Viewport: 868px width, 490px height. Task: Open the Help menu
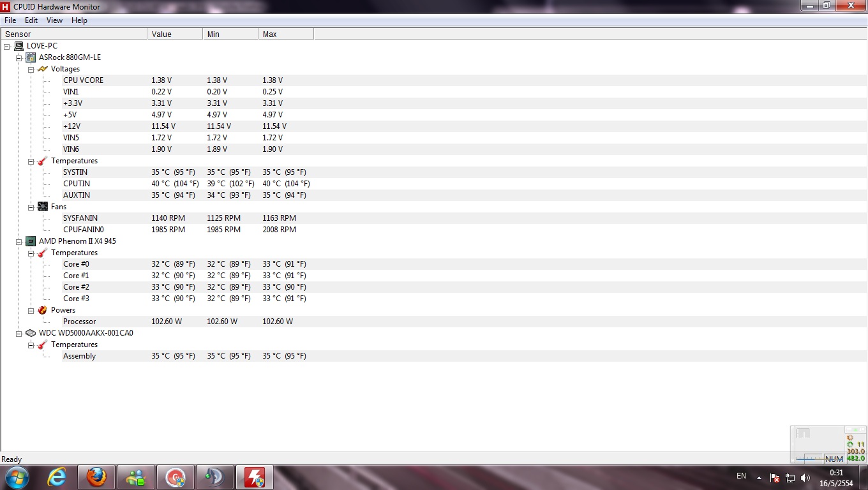tap(79, 20)
